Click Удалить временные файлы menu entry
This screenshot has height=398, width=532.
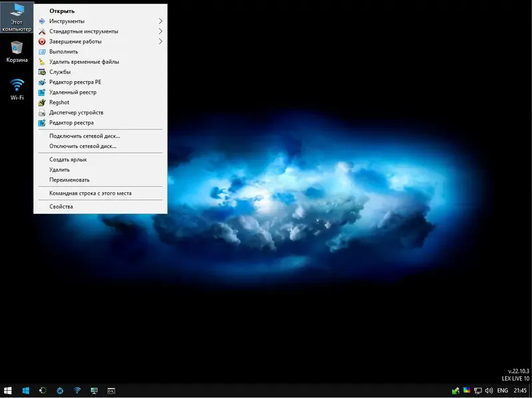pos(84,62)
